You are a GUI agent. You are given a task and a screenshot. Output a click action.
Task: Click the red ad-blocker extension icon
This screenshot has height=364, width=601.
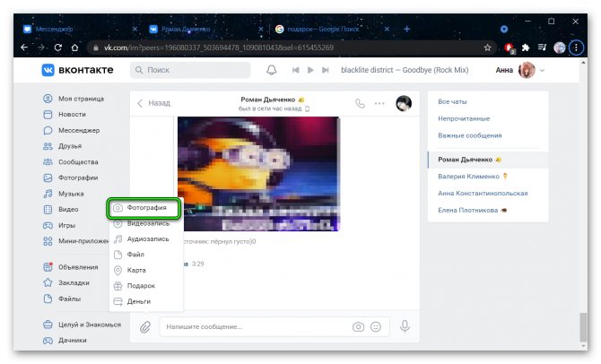pyautogui.click(x=510, y=48)
